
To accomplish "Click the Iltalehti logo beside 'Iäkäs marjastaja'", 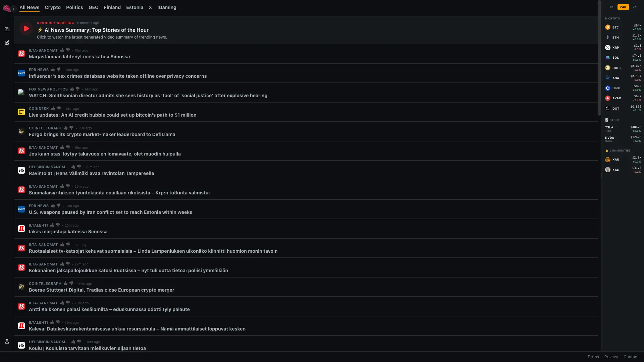I will [x=21, y=229].
